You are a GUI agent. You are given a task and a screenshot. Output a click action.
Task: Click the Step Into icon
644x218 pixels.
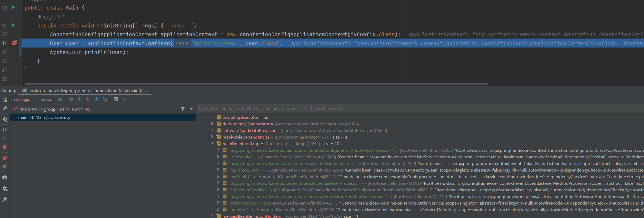coord(79,99)
